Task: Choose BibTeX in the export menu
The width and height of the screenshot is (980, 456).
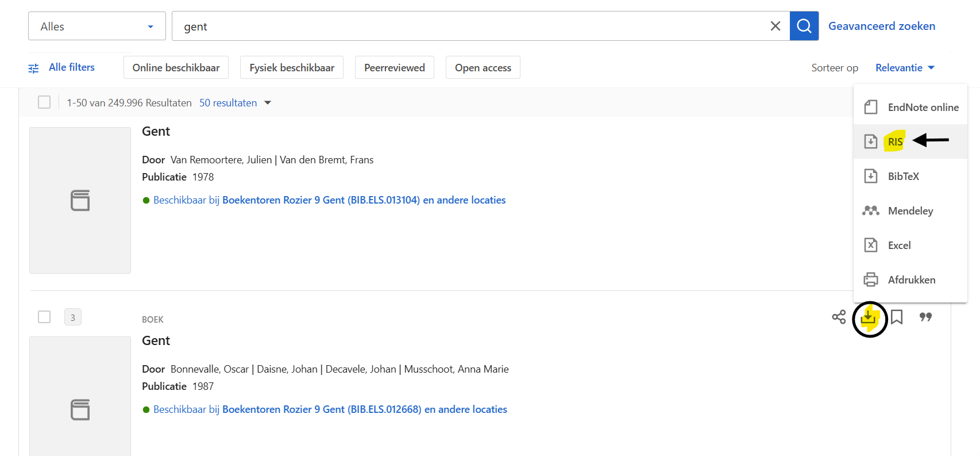Action: tap(903, 177)
